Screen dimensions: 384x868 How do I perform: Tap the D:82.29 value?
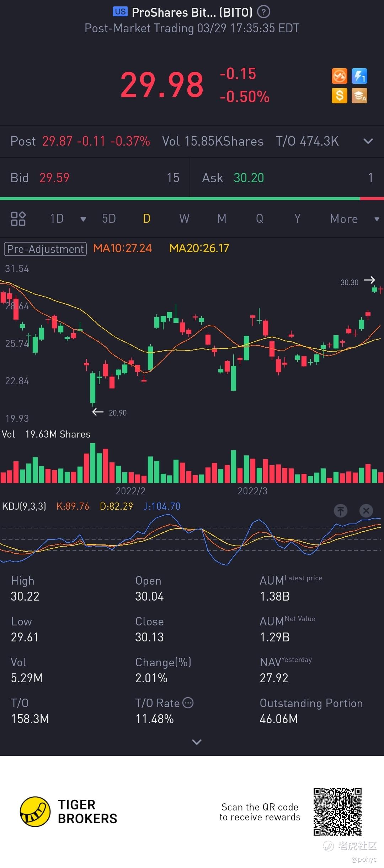pos(116,506)
